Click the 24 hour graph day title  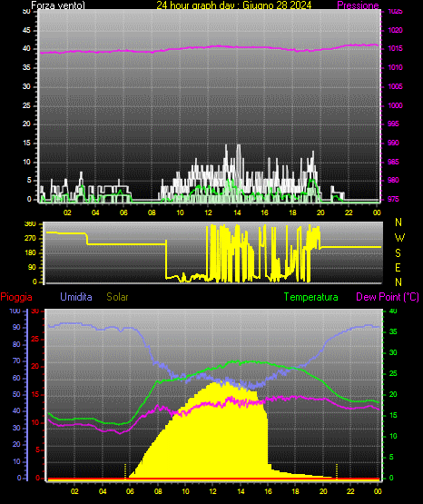pos(234,5)
